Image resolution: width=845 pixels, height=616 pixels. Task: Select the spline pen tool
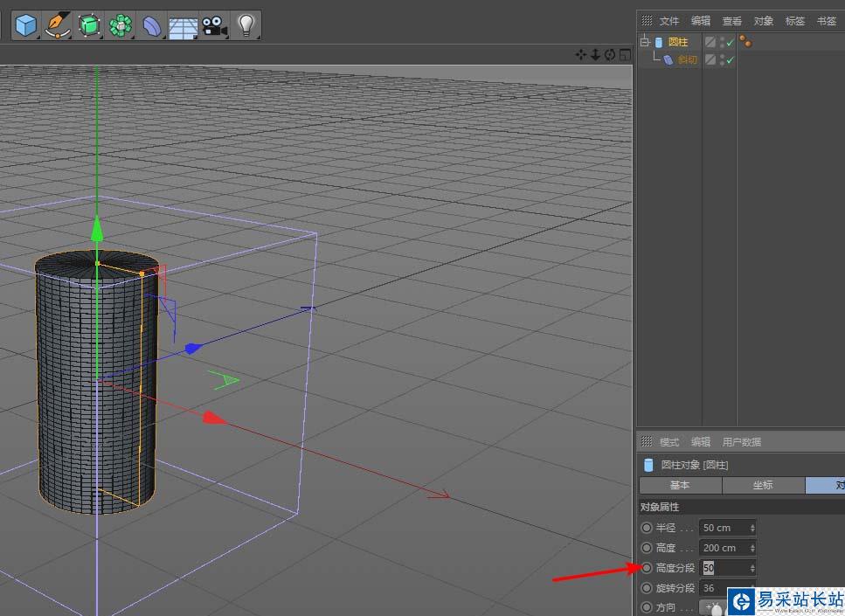pyautogui.click(x=58, y=25)
